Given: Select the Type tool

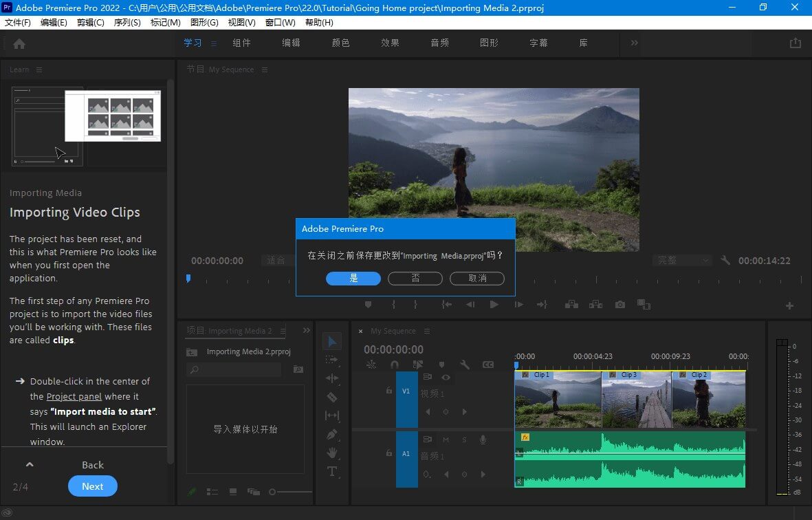Looking at the screenshot, I should (x=332, y=471).
